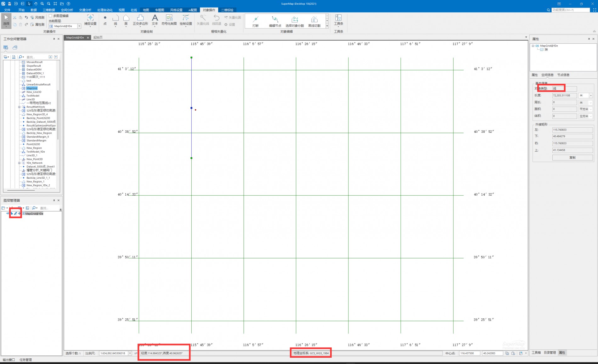This screenshot has height=364, width=598.
Task: Switch to datasource view icon in workspace manager
Action: 15,47
